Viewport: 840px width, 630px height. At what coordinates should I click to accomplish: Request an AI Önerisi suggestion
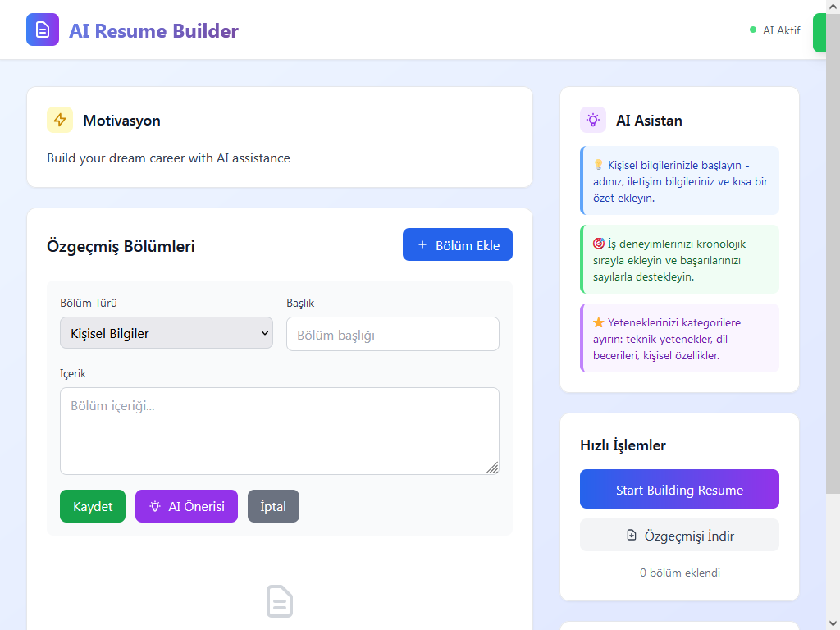186,506
